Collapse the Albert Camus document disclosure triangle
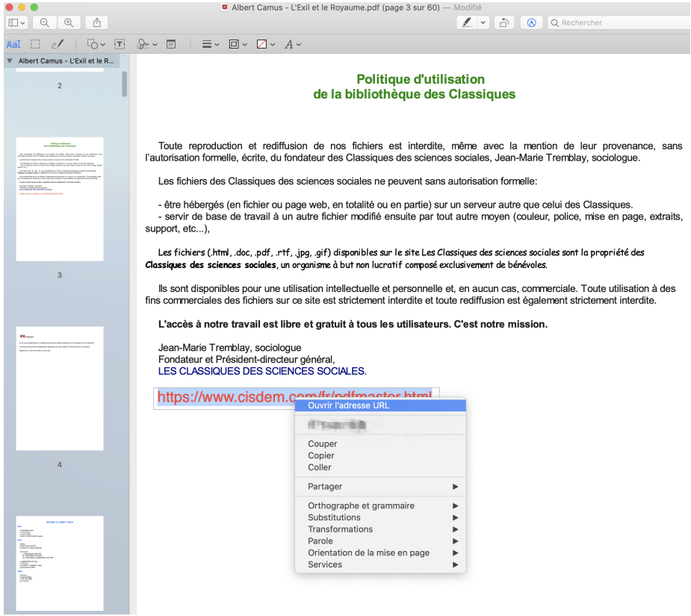The width and height of the screenshot is (691, 616). (10, 61)
